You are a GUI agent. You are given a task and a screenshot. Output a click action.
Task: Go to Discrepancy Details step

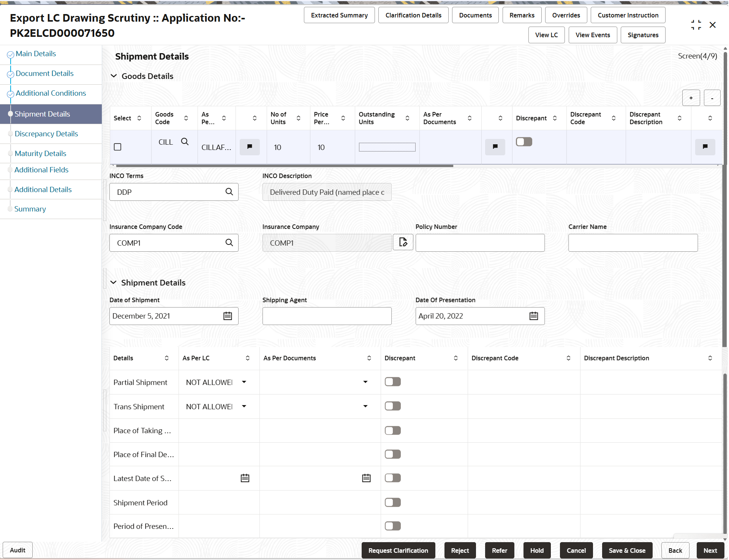pos(46,134)
